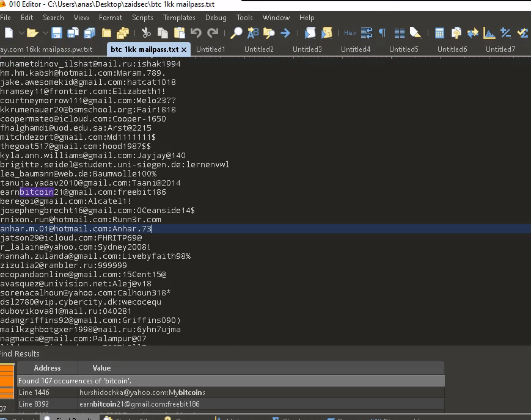Image resolution: width=531 pixels, height=420 pixels.
Task: Click the blue Goto arrow icon
Action: (285, 33)
